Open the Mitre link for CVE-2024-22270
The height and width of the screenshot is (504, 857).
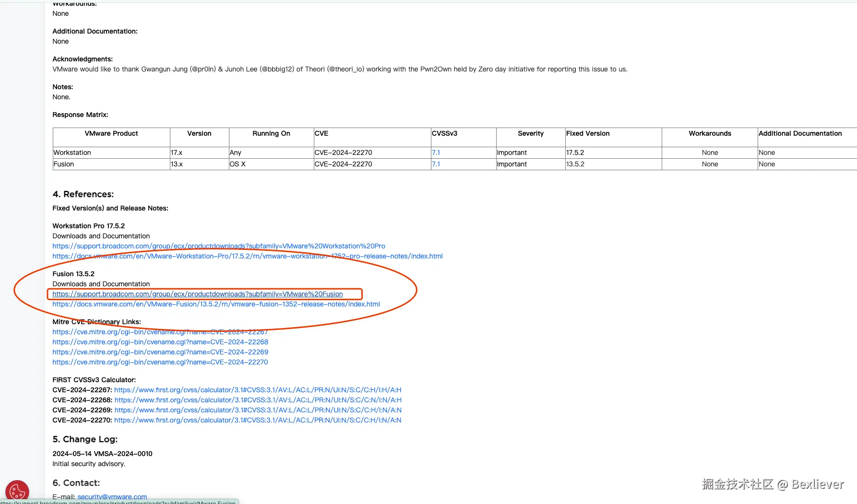click(160, 362)
